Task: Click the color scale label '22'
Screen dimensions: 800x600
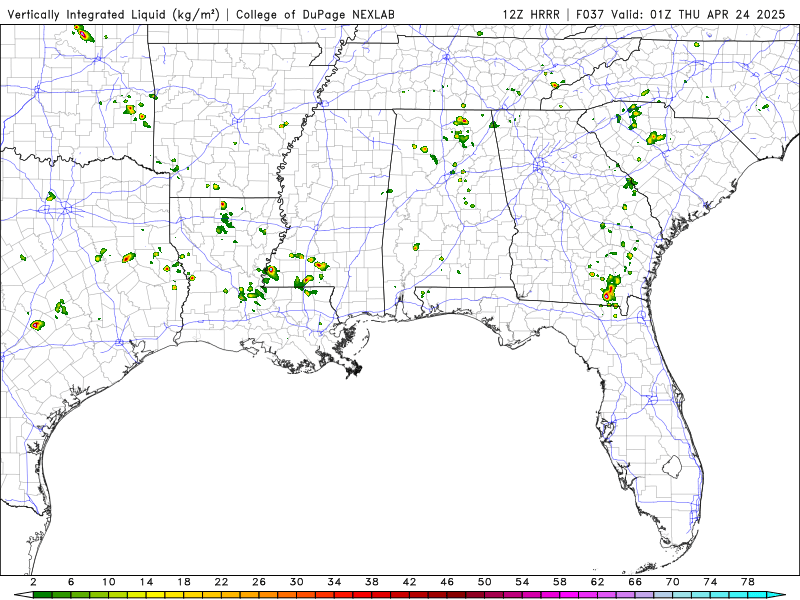Action: coord(221,582)
